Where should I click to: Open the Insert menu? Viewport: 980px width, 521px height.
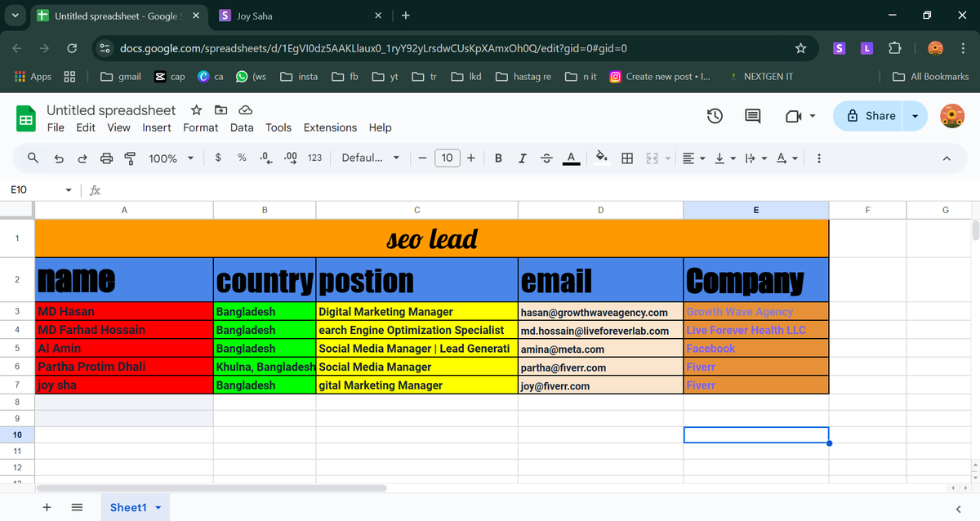[x=157, y=127]
